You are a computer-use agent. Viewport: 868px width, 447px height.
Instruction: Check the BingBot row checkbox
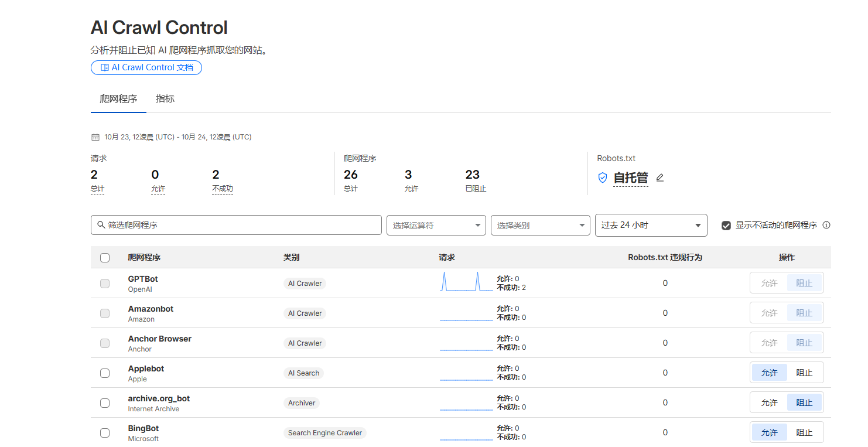[105, 433]
